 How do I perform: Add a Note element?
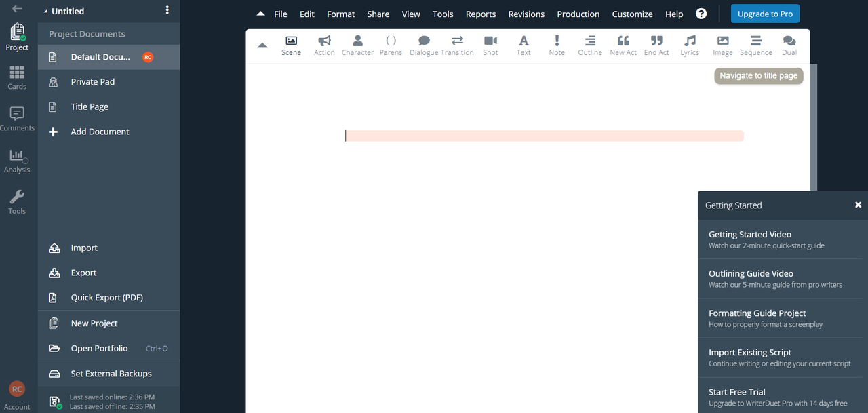click(557, 45)
